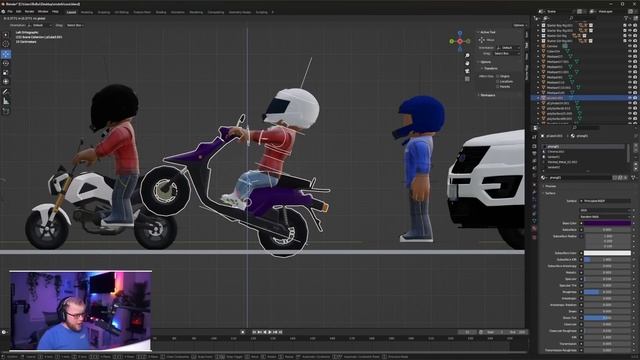Switch to the Geometry Nodes workspace tab
Image resolution: width=640 pixels, height=360 pixels.
[240, 12]
